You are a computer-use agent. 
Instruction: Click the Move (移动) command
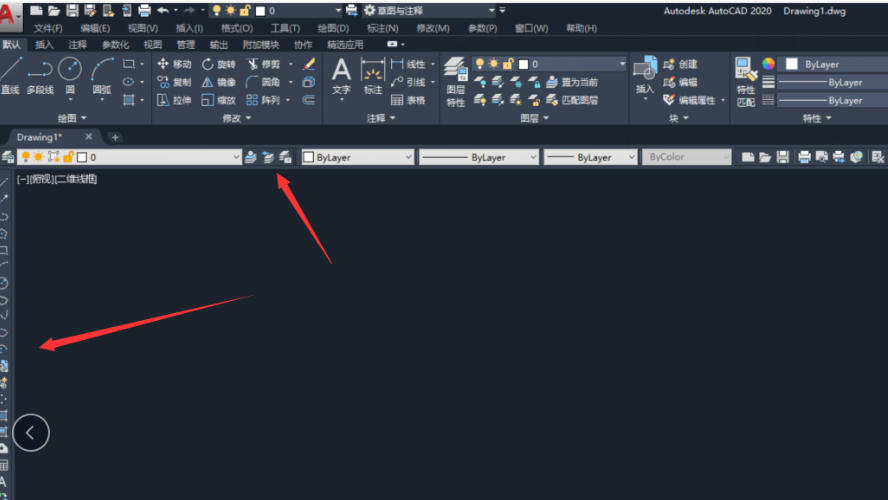pyautogui.click(x=174, y=64)
